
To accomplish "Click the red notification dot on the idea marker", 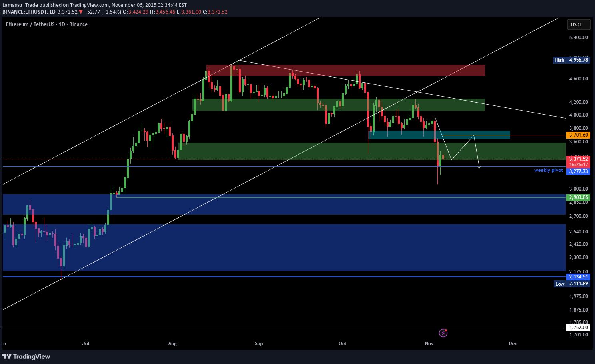I will (x=447, y=329).
